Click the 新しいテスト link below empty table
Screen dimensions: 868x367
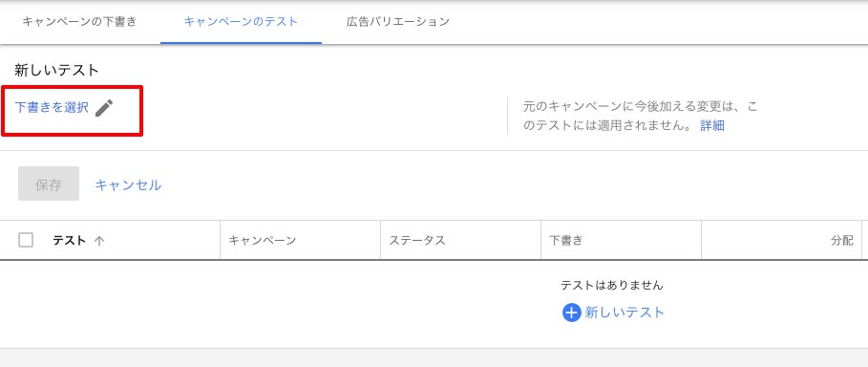pos(625,313)
